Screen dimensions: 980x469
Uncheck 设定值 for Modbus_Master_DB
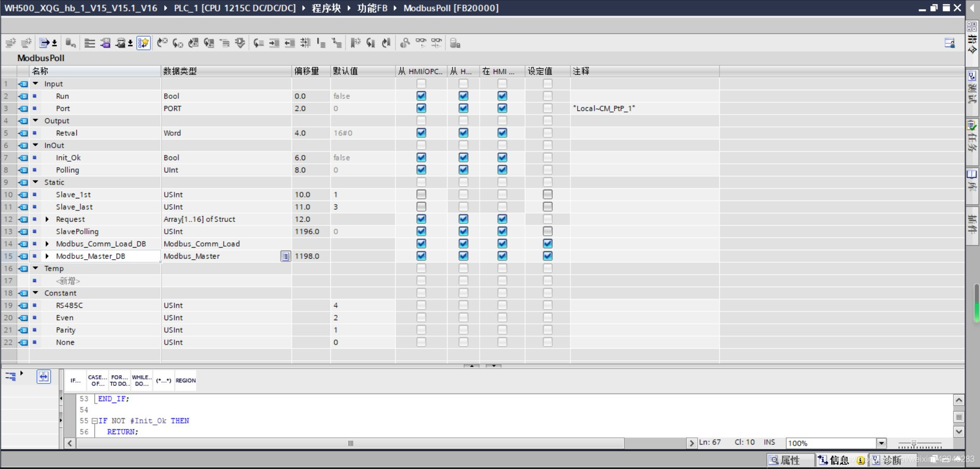[x=548, y=256]
